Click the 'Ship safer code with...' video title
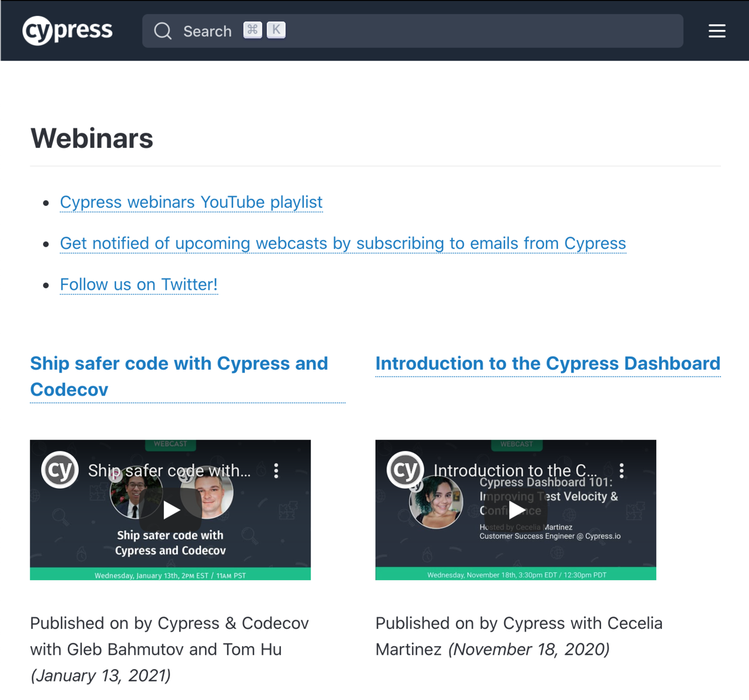The height and width of the screenshot is (700, 749). [x=169, y=470]
